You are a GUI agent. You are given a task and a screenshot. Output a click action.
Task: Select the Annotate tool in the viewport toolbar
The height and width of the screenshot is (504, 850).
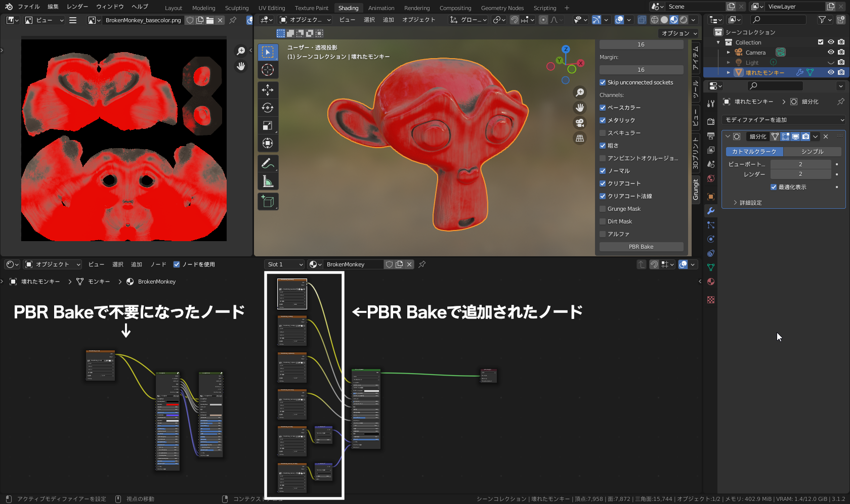click(268, 163)
